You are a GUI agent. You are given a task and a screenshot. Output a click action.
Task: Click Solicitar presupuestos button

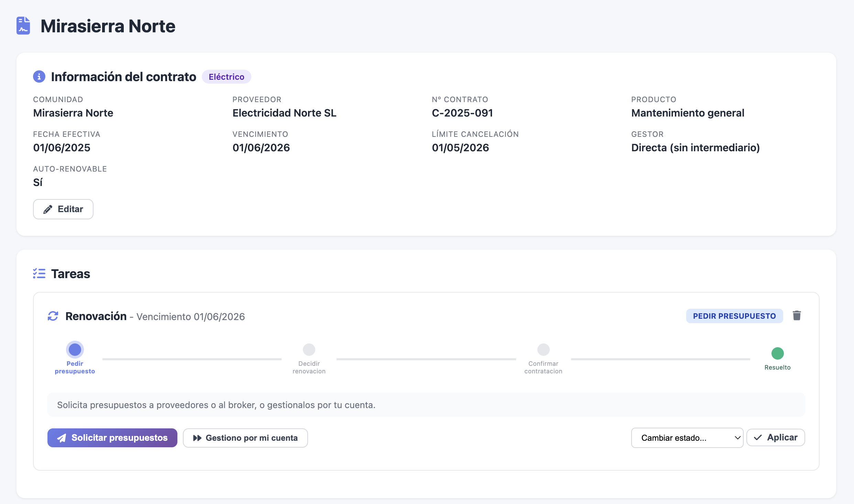point(112,438)
